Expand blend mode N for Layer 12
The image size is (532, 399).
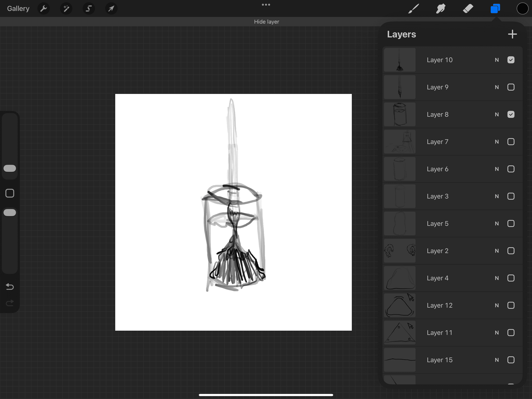coord(497,305)
